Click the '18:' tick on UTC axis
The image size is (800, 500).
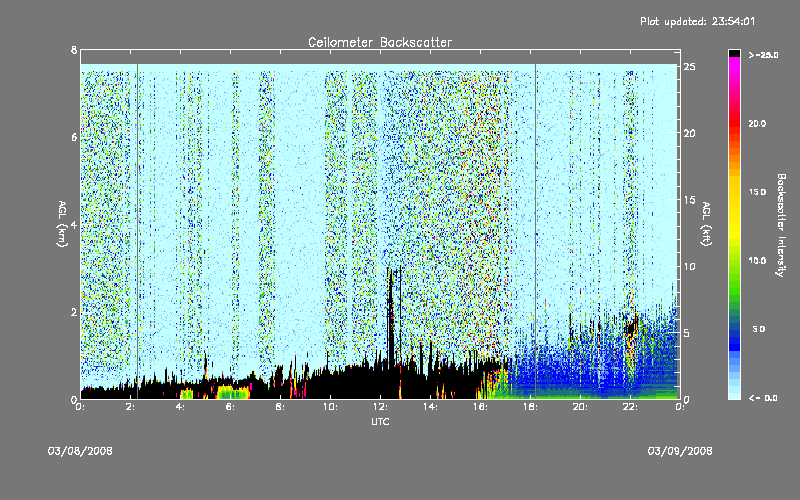click(530, 407)
